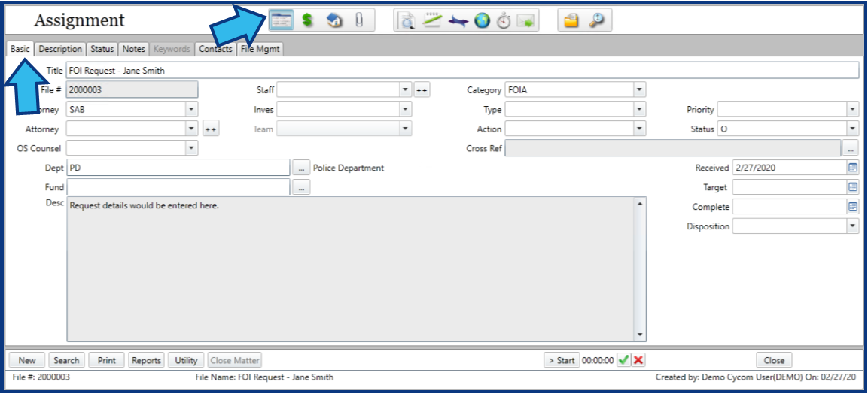Expand the attorney dropdown showing SAB

(x=191, y=110)
